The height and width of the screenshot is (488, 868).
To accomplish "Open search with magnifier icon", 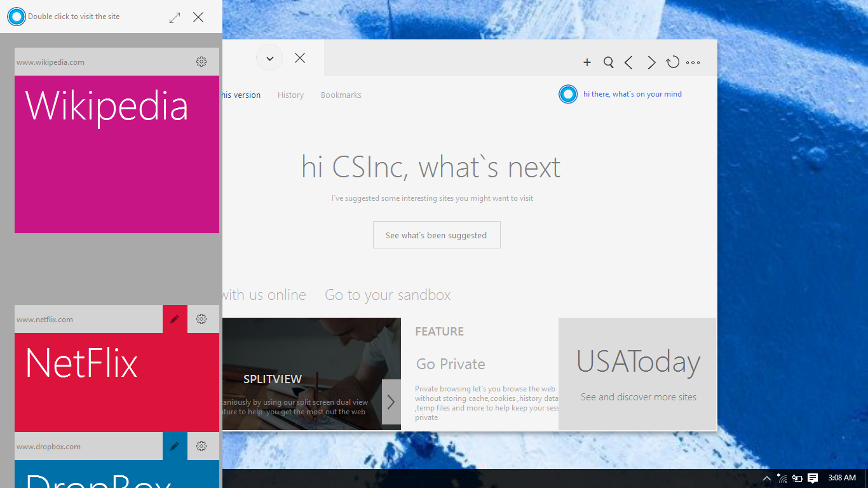I will [608, 62].
